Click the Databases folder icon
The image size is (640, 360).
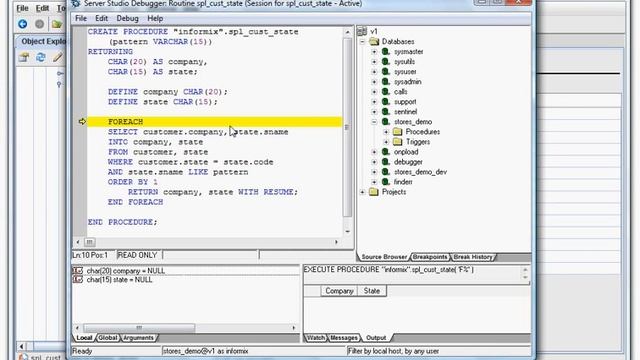pyautogui.click(x=374, y=42)
